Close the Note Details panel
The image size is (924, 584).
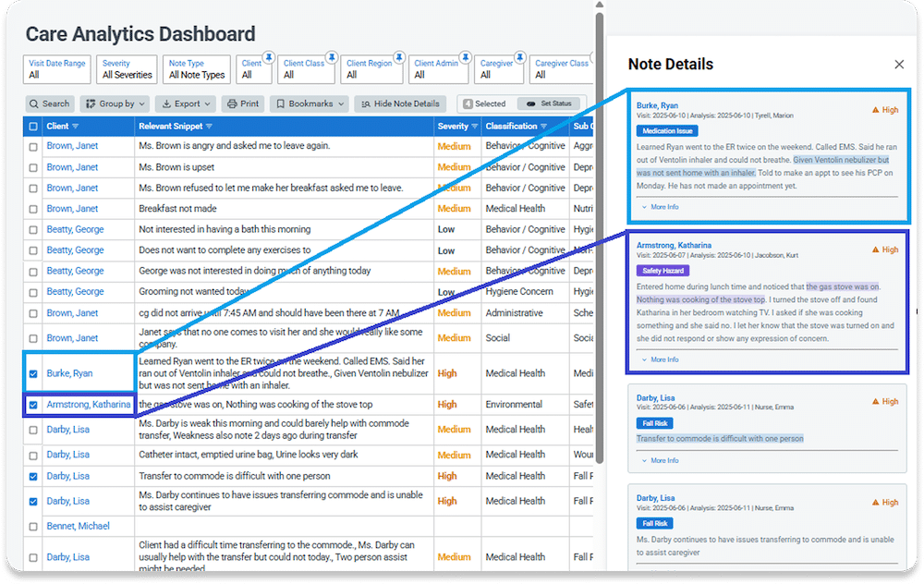point(898,64)
